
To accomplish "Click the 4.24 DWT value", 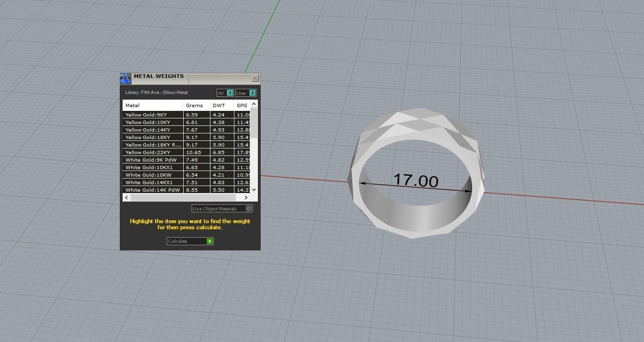I will [218, 115].
